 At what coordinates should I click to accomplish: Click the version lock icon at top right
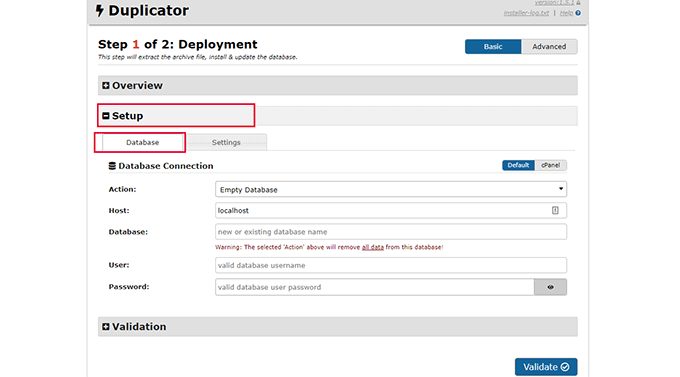[578, 3]
